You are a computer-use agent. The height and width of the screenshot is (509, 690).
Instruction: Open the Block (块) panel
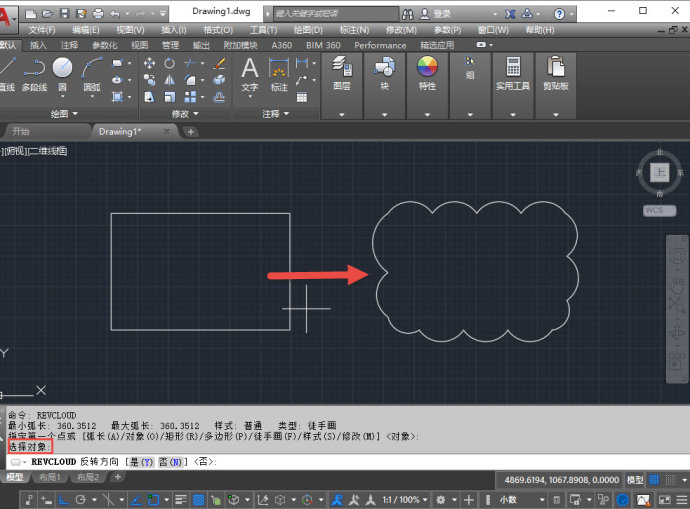pos(385,85)
